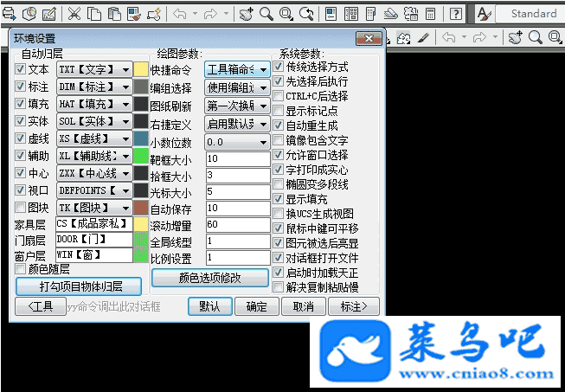The image size is (565, 392).
Task: Click the 颜色选项修改 button
Action: pyautogui.click(x=209, y=278)
